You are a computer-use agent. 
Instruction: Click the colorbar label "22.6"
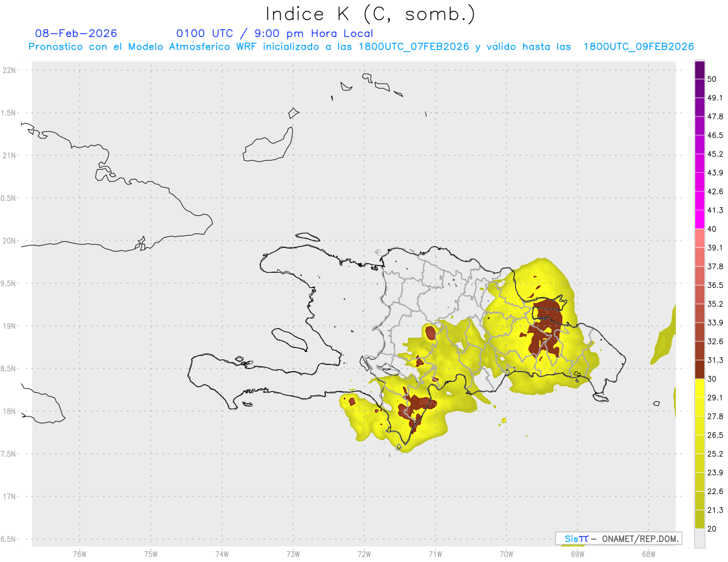point(715,491)
